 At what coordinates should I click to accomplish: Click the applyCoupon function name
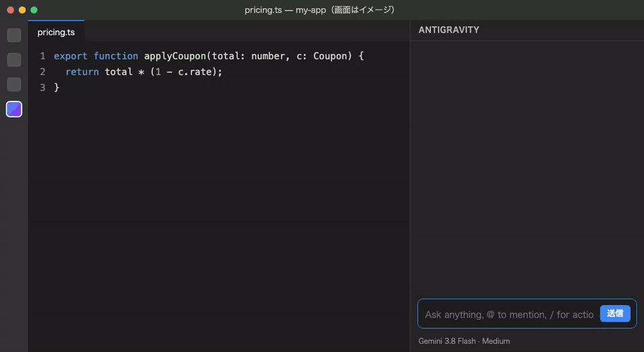175,56
